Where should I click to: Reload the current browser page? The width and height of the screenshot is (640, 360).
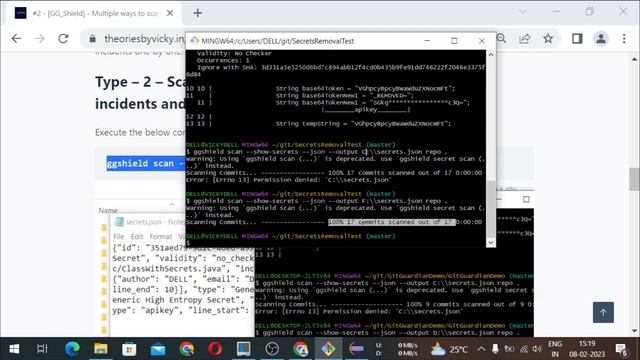pos(63,39)
